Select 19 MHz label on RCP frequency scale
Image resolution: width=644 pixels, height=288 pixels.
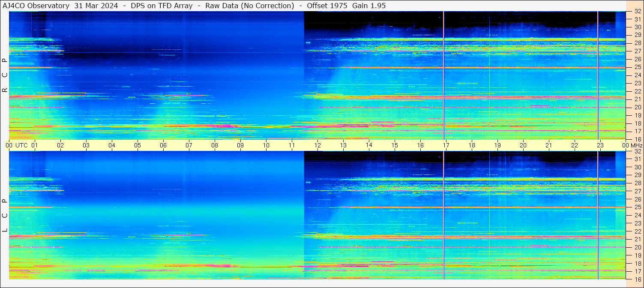pyautogui.click(x=638, y=115)
